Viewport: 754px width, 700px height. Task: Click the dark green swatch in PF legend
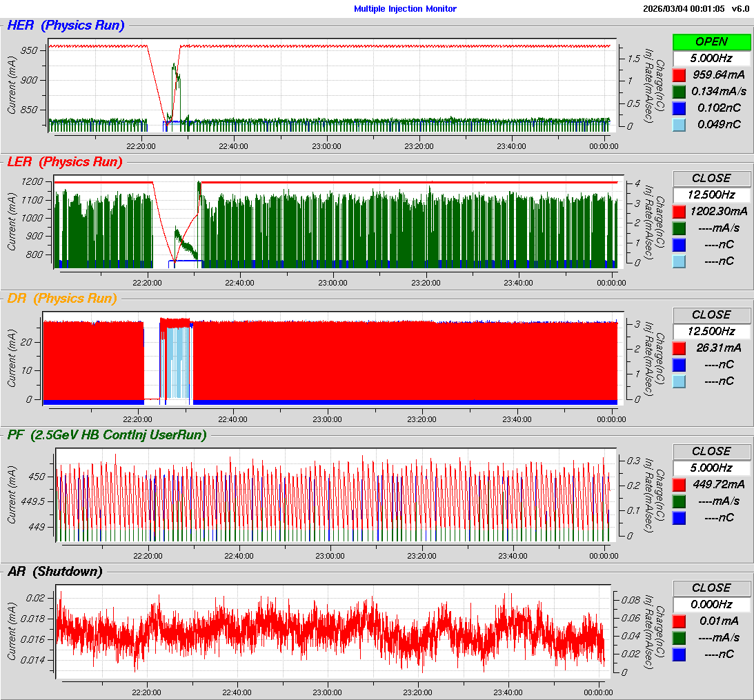point(679,501)
